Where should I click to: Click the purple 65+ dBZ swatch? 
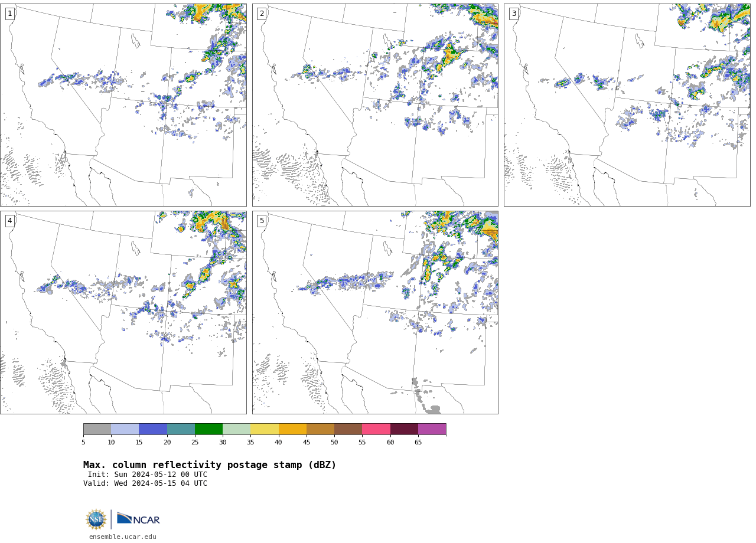coord(432,429)
